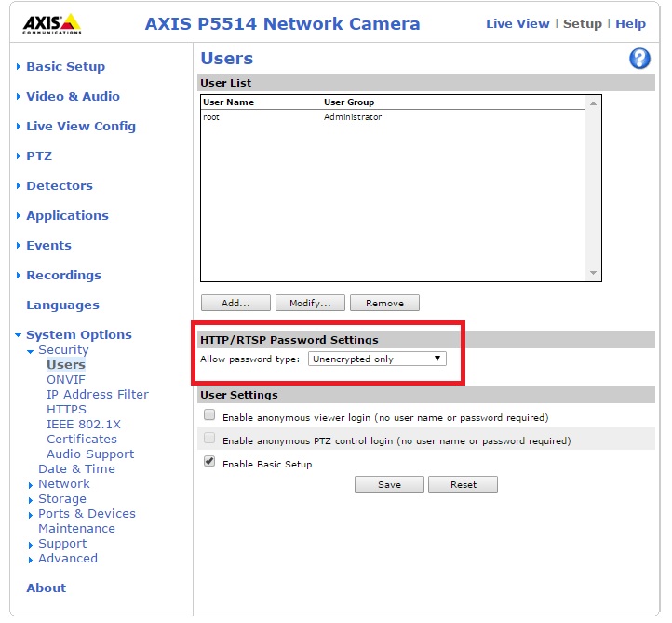
Task: Open HTTPS settings
Action: (66, 410)
